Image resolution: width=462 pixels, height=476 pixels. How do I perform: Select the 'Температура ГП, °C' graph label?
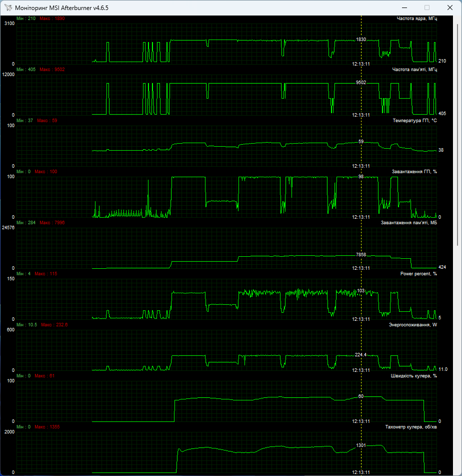(x=414, y=121)
